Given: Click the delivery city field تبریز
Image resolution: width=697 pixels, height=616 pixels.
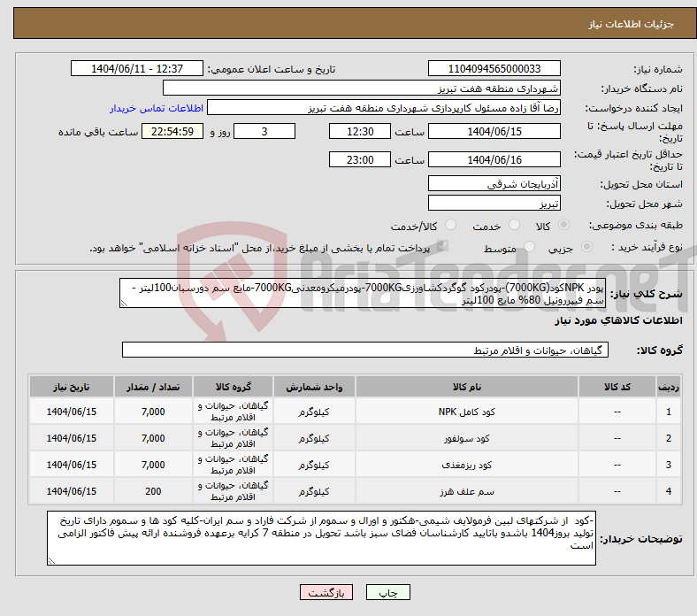Looking at the screenshot, I should (494, 203).
